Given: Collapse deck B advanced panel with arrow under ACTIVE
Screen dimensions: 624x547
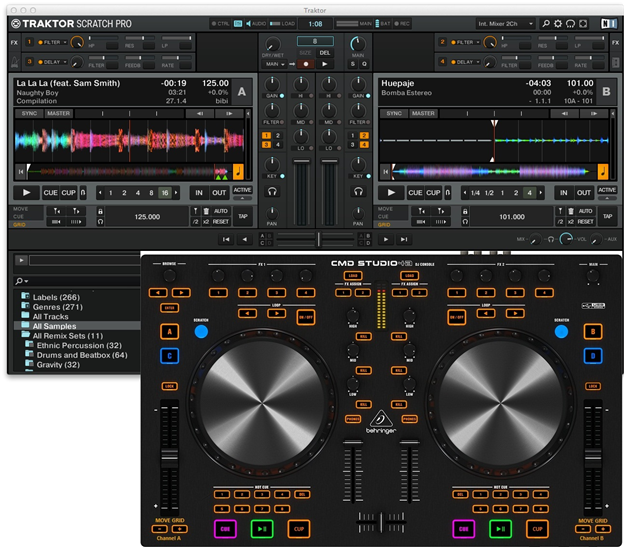Looking at the screenshot, I should click(607, 198).
